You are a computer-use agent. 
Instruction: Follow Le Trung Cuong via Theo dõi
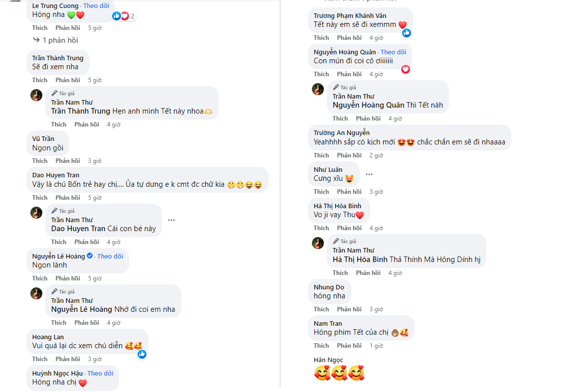pyautogui.click(x=97, y=6)
